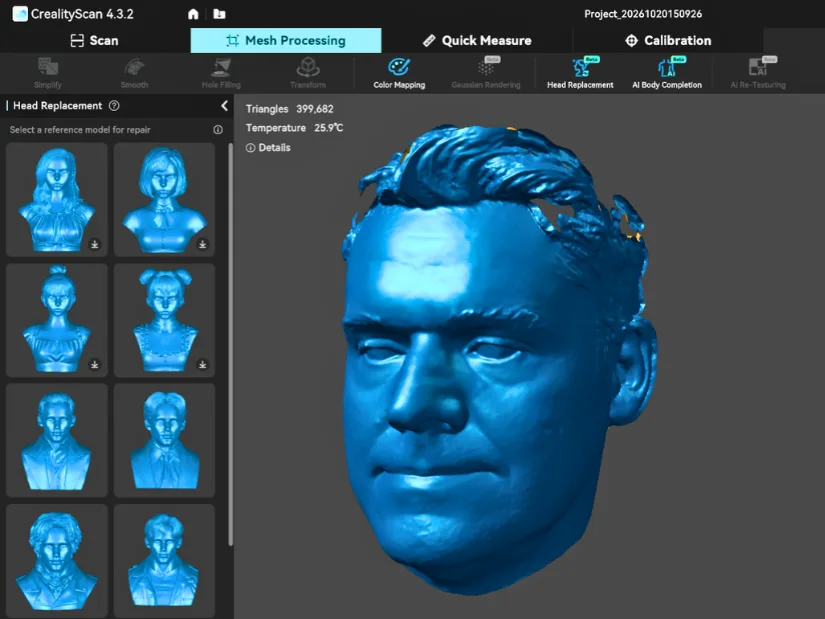Select the Mesh Processing tab

click(x=286, y=41)
